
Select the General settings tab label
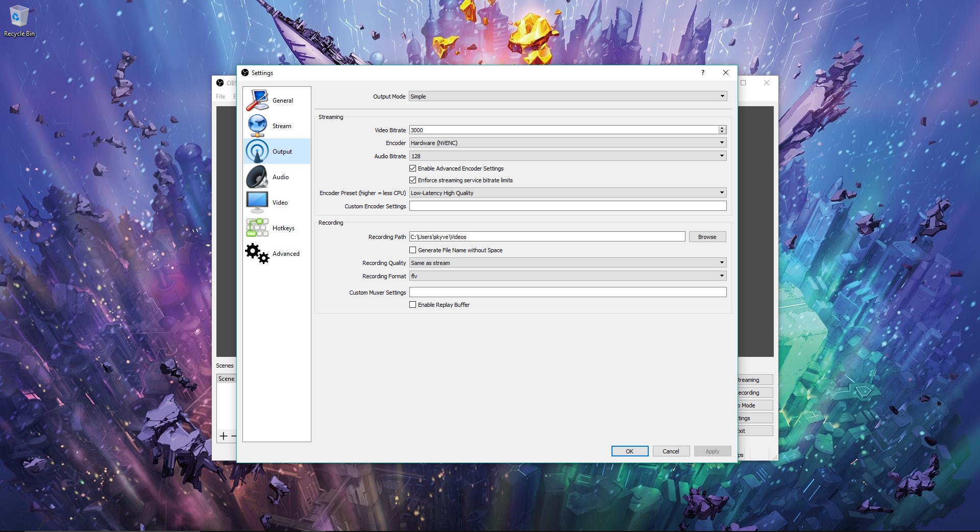283,100
